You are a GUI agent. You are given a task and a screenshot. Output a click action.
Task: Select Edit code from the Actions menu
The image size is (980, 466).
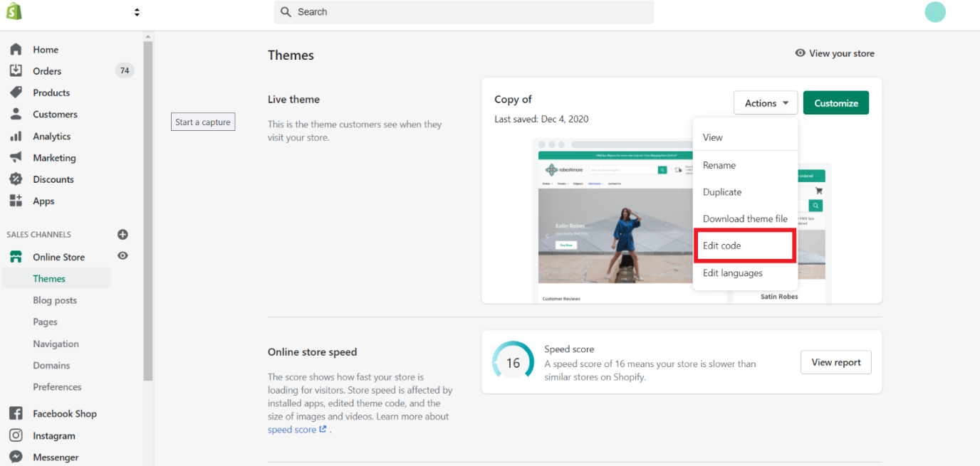(721, 245)
